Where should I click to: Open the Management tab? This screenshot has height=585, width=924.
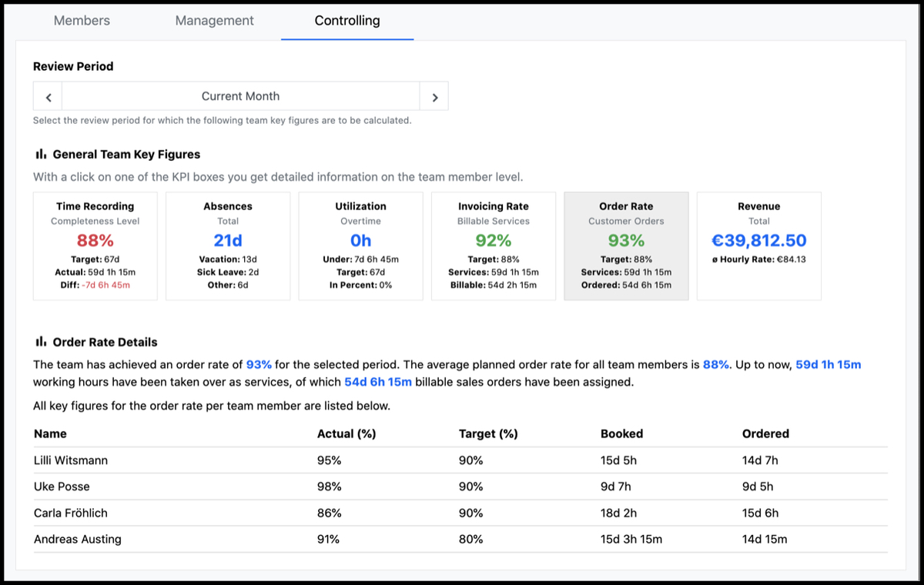click(214, 21)
